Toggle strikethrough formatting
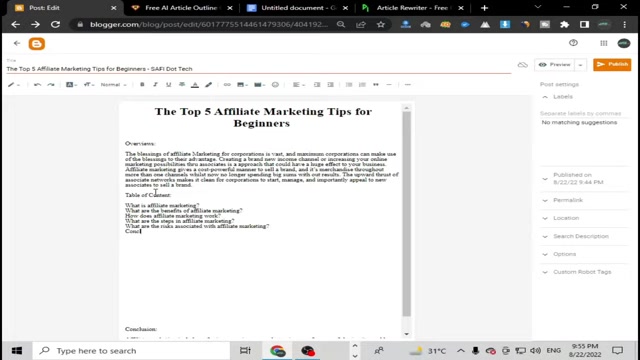The width and height of the screenshot is (640, 360). pos(182,84)
